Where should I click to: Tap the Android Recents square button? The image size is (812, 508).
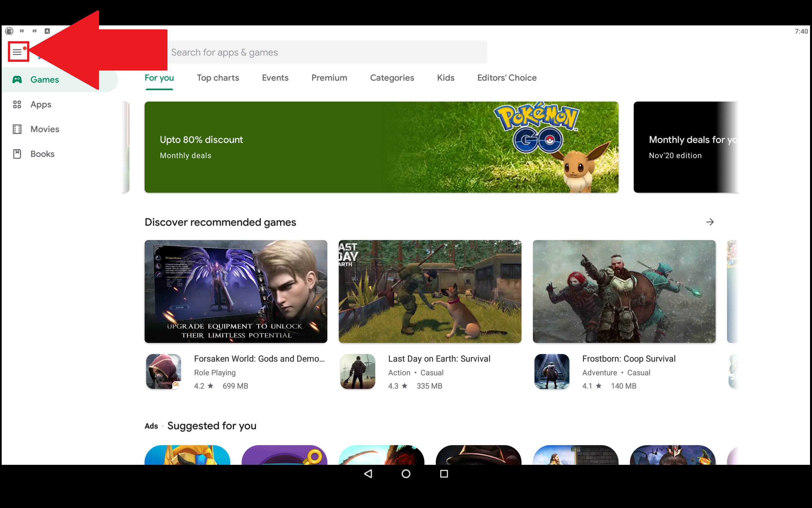pyautogui.click(x=444, y=474)
